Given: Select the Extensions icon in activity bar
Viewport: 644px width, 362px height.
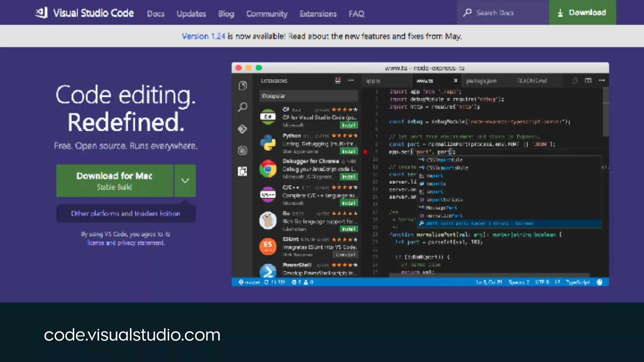Looking at the screenshot, I should tap(242, 171).
